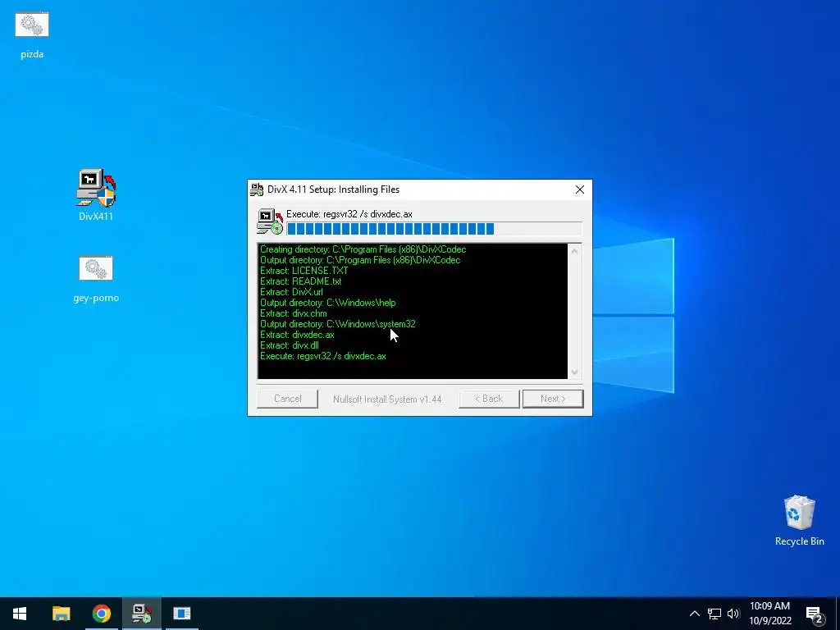Click the installation progress bar
The height and width of the screenshot is (630, 840).
[435, 229]
